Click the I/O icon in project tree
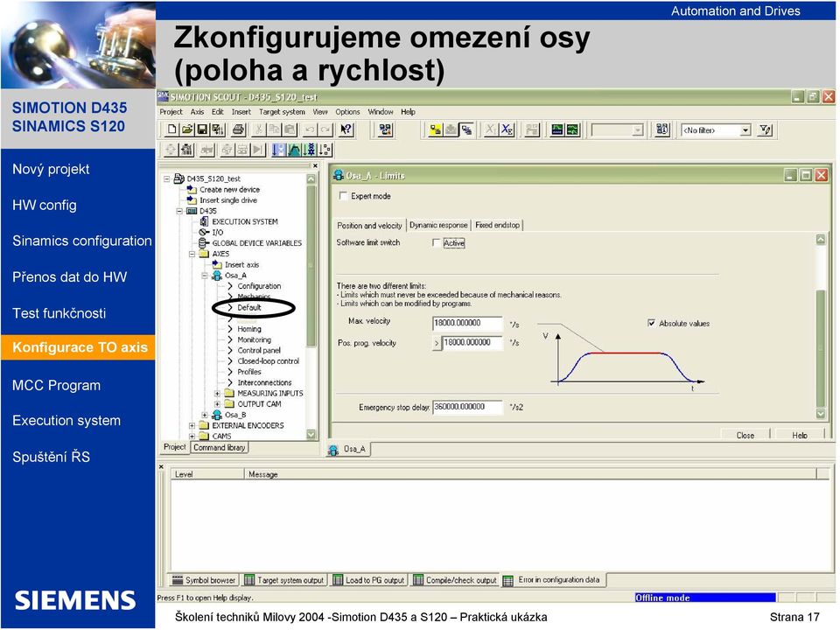This screenshot has height=630, width=840. click(x=204, y=232)
